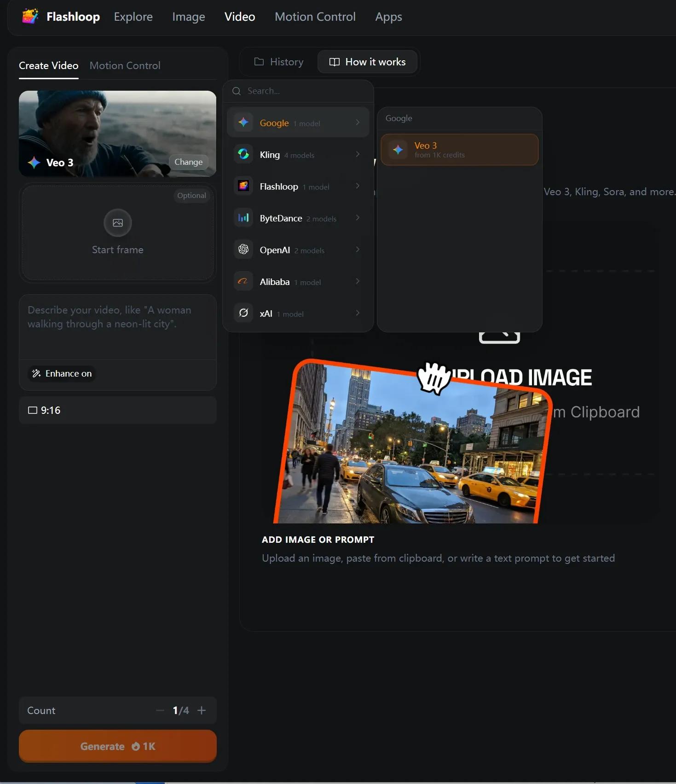Click the search magnifier icon
Viewport: 676px width, 784px height.
pyautogui.click(x=237, y=91)
